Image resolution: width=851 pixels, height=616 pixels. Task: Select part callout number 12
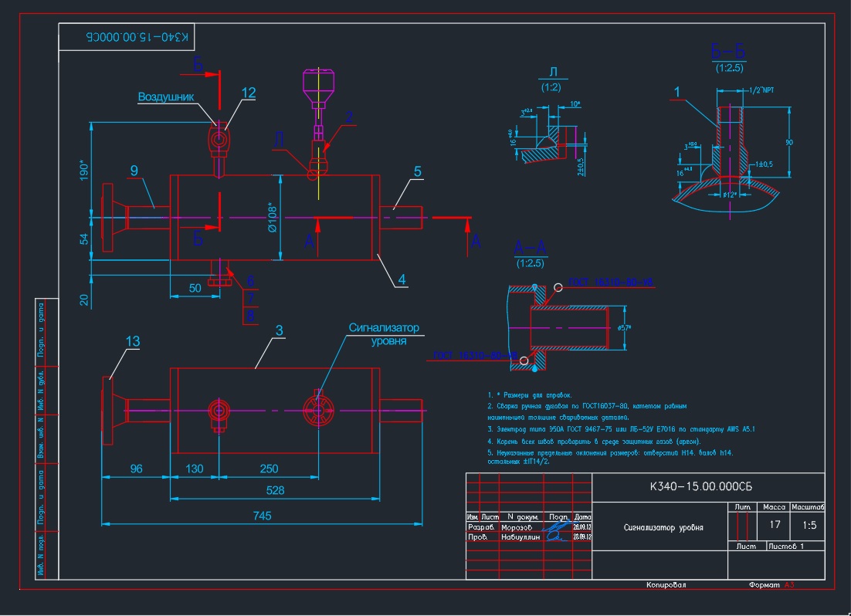248,93
